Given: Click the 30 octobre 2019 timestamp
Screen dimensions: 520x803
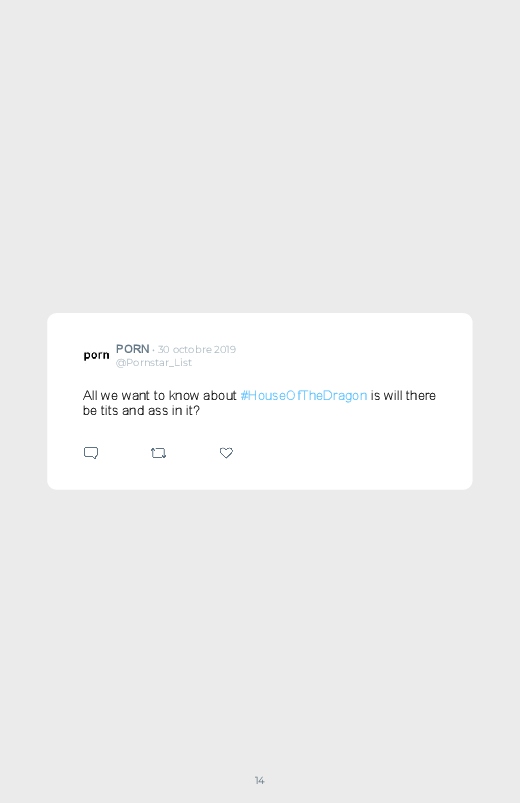Looking at the screenshot, I should [197, 349].
